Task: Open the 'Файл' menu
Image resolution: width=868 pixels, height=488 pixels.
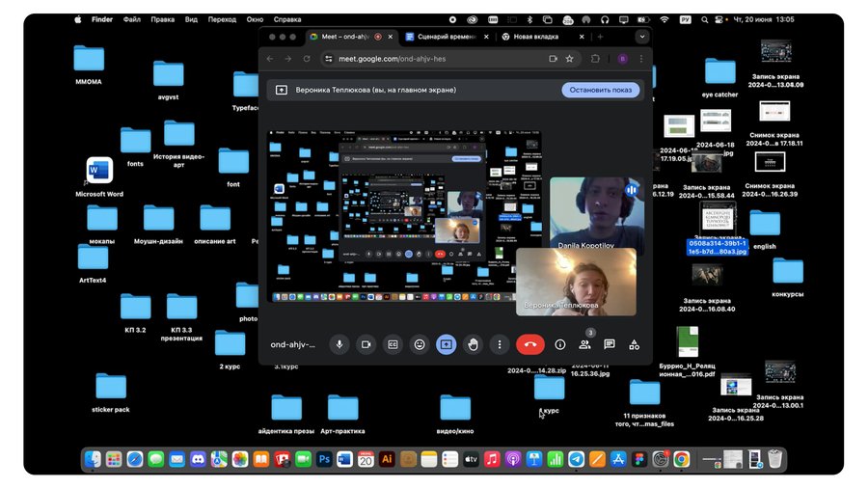Action: pyautogui.click(x=132, y=19)
